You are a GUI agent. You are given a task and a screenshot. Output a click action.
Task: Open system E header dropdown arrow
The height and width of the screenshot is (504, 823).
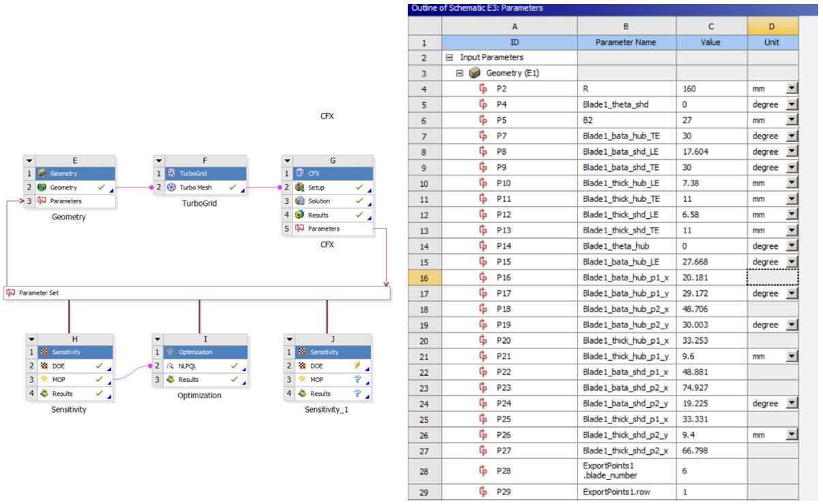tap(29, 161)
